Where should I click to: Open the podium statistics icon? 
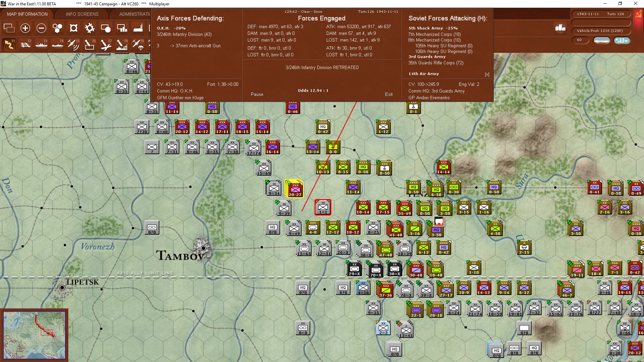[x=560, y=28]
